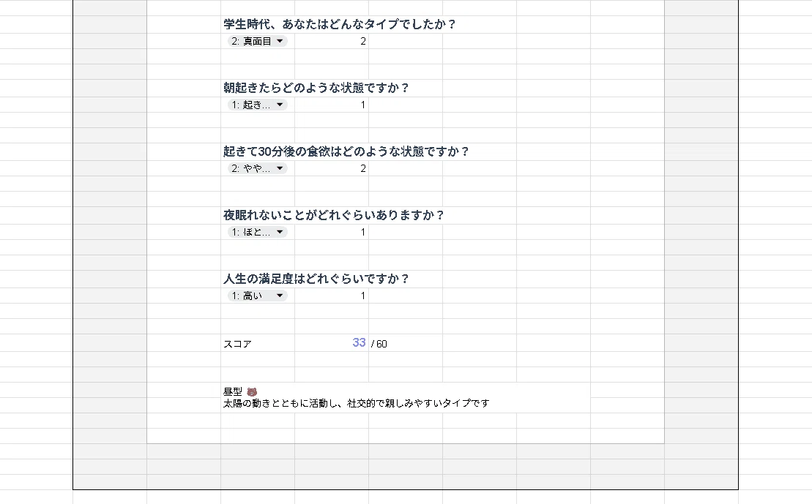Click the value 2 beside '2: 真面目'
Image resolution: width=812 pixels, height=504 pixels.
point(363,42)
